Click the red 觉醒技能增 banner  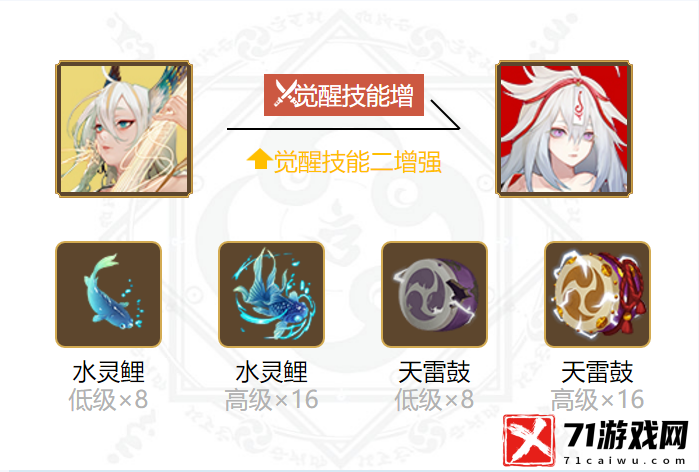344,95
